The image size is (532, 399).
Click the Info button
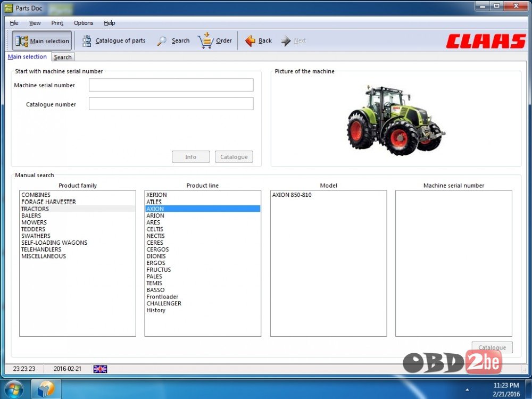190,157
